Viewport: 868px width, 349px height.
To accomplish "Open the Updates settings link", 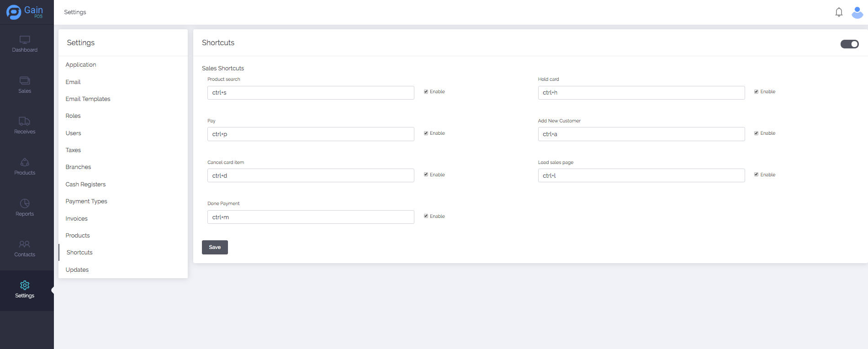I will (77, 270).
